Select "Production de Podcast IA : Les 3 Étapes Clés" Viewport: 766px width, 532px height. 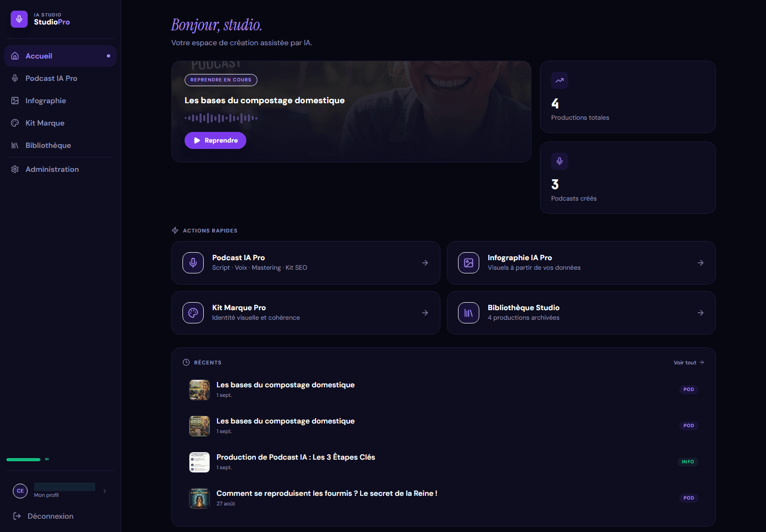[296, 457]
